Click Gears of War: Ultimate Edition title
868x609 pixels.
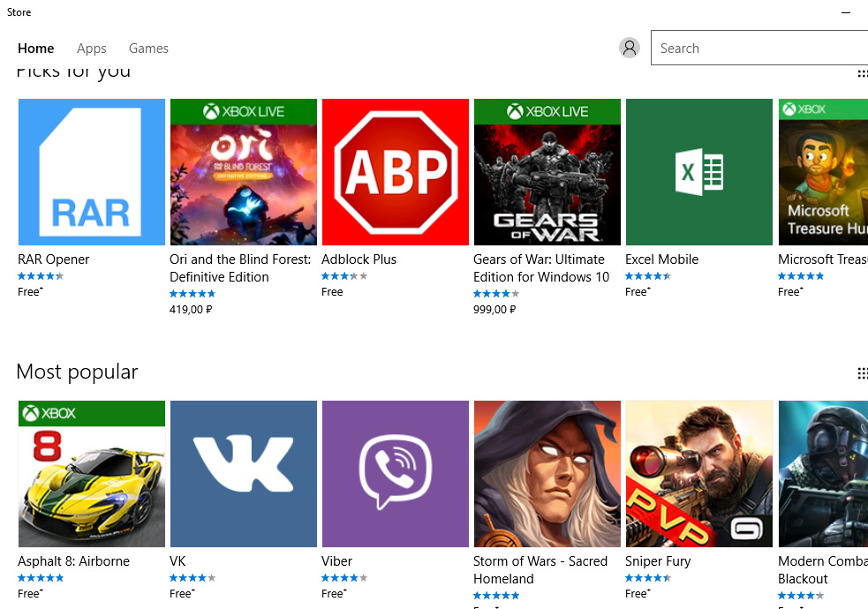[540, 268]
